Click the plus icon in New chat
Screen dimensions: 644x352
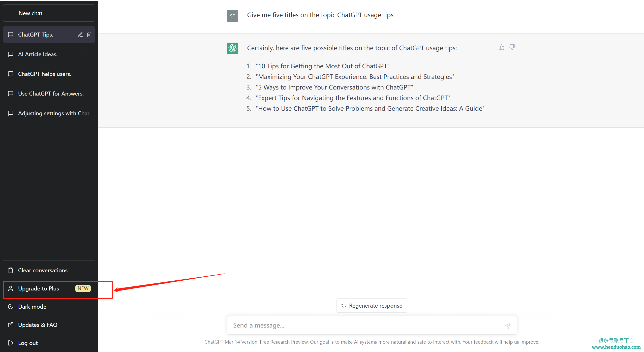coord(11,13)
